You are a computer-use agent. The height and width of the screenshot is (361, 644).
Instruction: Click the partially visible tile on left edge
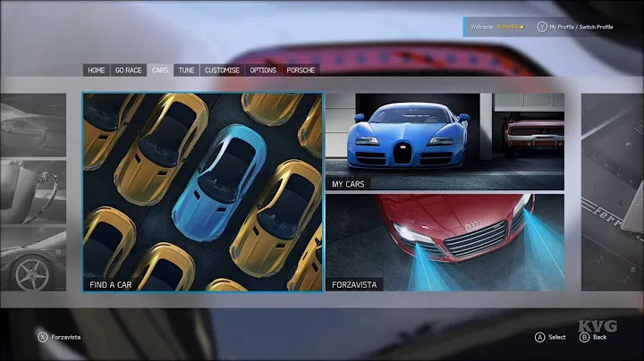pyautogui.click(x=33, y=192)
